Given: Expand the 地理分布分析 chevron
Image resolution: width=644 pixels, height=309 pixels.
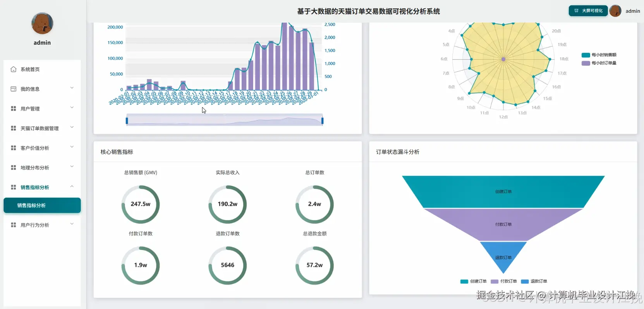Looking at the screenshot, I should 72,167.
